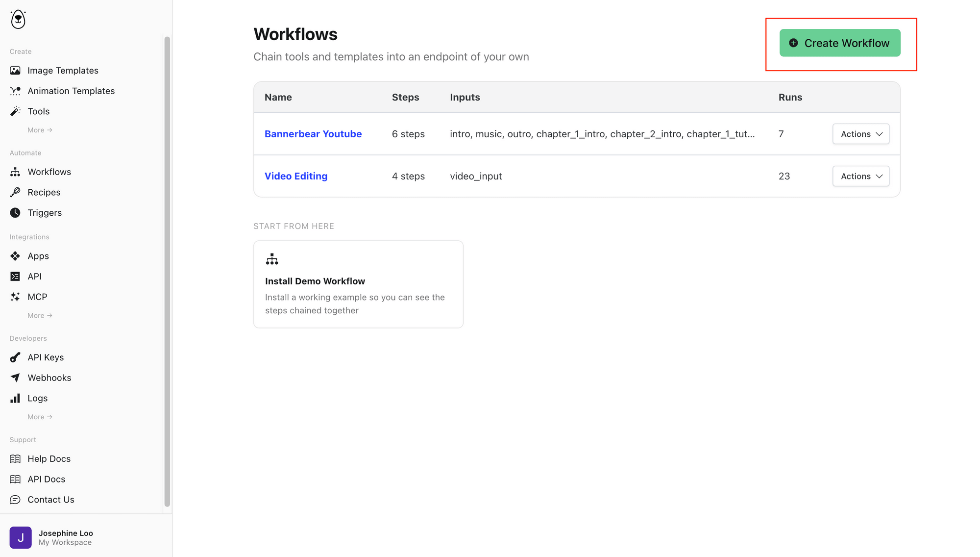Image resolution: width=980 pixels, height=557 pixels.
Task: Open the Video Editing workflow link
Action: [x=296, y=176]
